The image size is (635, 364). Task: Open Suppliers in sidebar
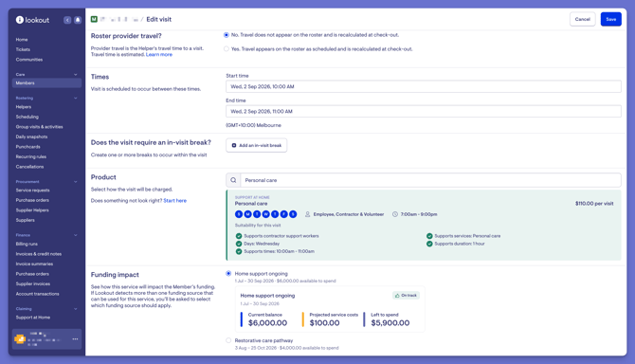click(x=25, y=220)
